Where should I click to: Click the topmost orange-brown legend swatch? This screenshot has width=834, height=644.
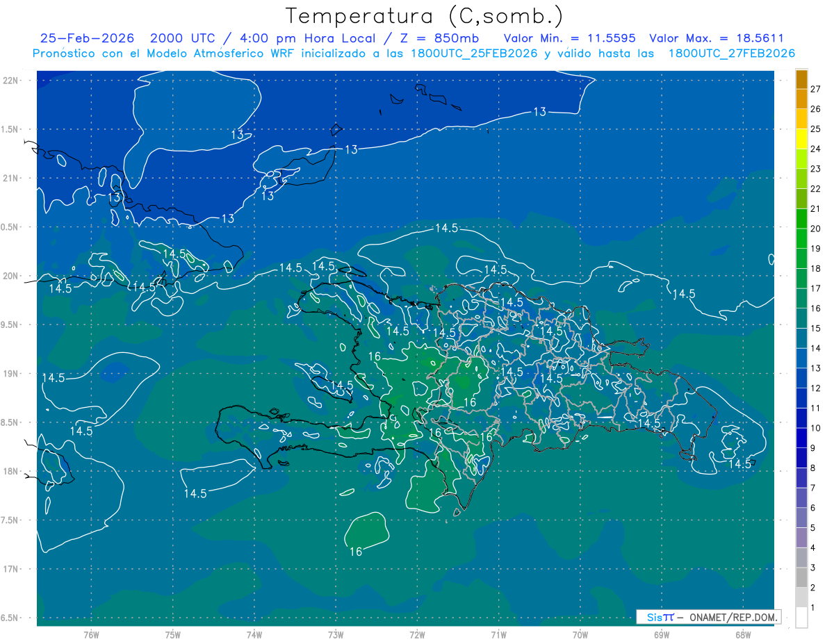pos(801,79)
